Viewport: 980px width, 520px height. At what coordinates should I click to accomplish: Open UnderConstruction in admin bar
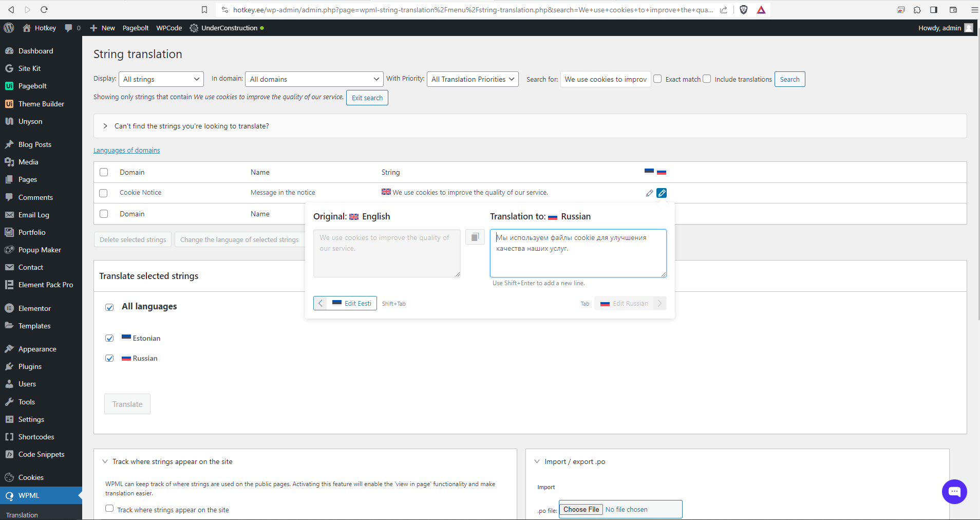(x=227, y=28)
